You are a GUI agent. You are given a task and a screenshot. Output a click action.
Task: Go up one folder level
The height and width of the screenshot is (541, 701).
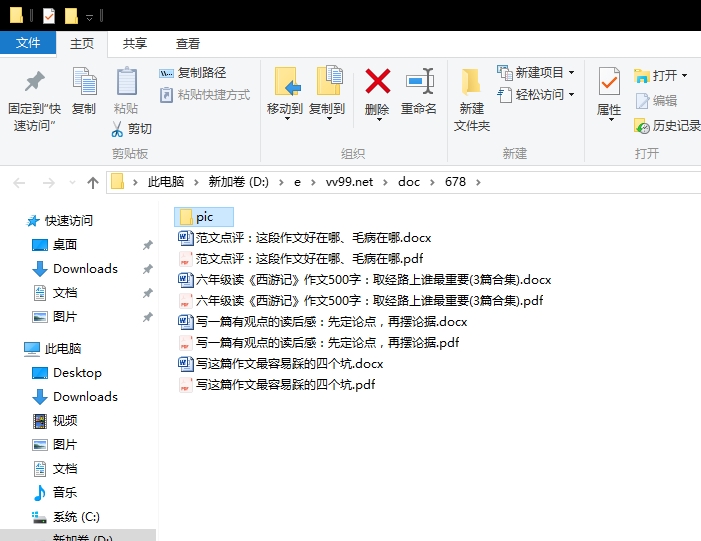coord(93,182)
